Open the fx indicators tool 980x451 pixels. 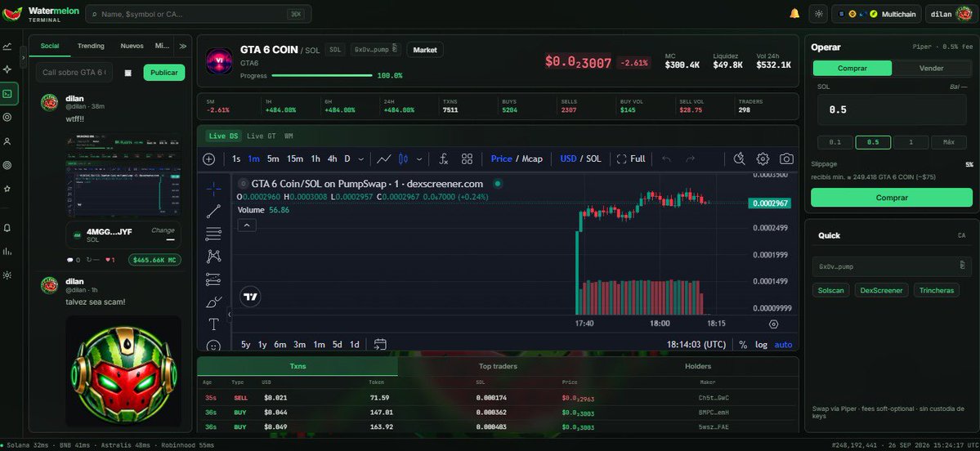(443, 159)
